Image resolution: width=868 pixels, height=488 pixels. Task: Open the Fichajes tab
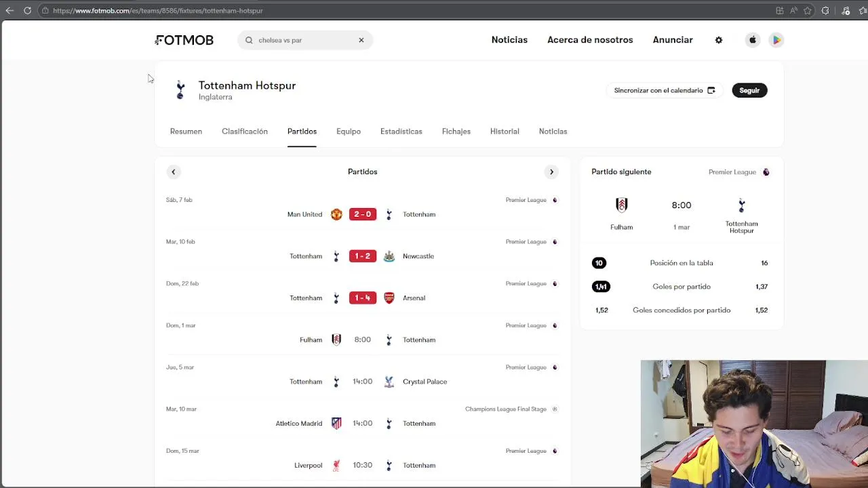point(456,131)
